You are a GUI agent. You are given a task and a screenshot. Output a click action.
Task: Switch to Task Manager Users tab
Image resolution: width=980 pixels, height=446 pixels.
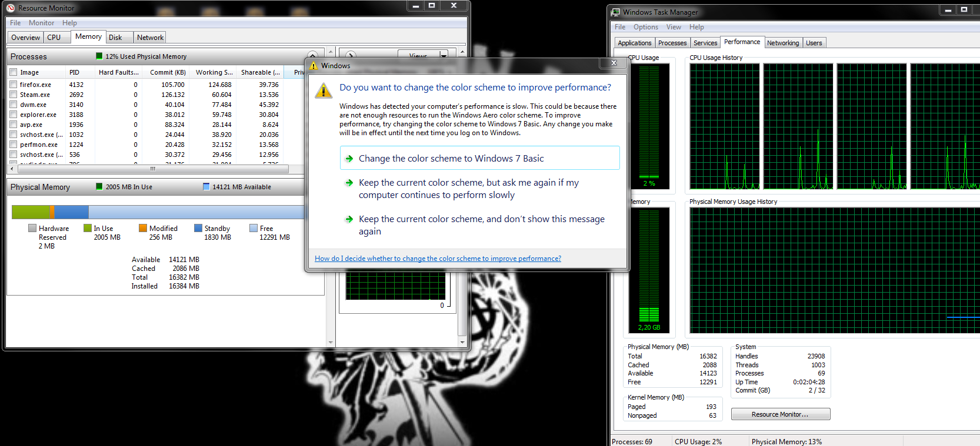(x=814, y=43)
